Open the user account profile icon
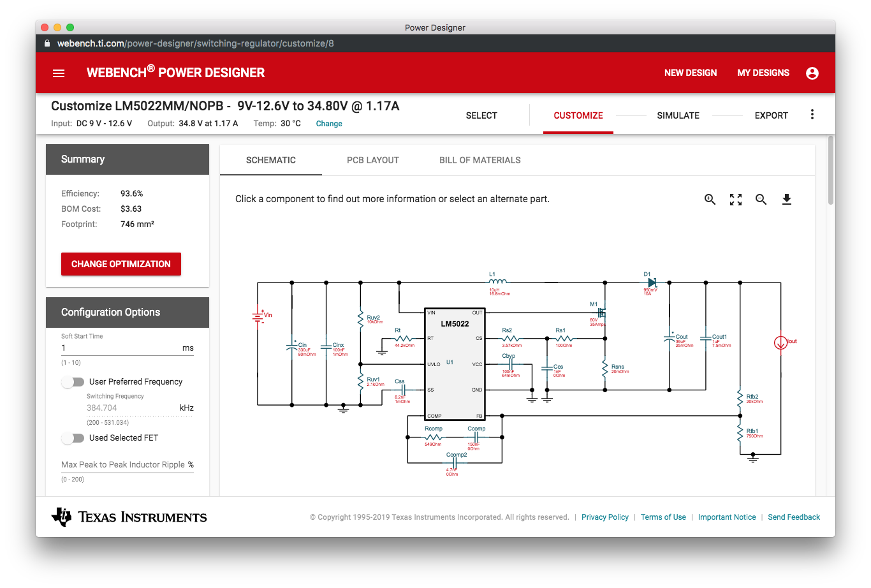 pyautogui.click(x=812, y=73)
